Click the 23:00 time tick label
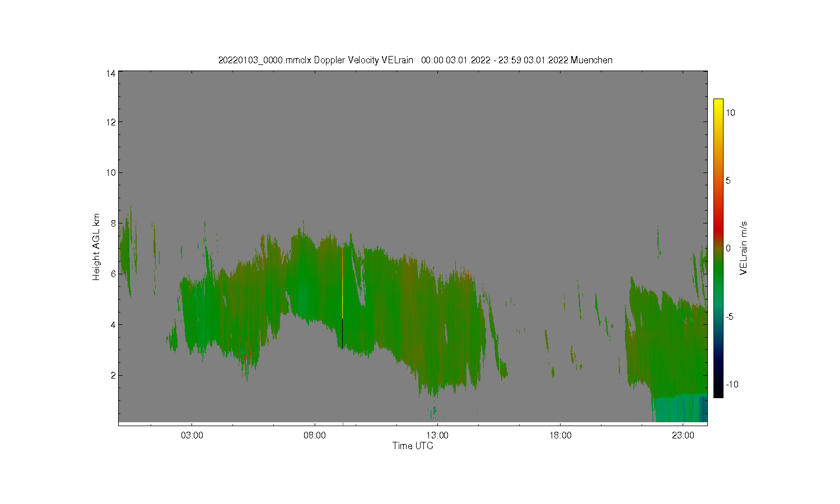The height and width of the screenshot is (504, 840). coord(683,435)
